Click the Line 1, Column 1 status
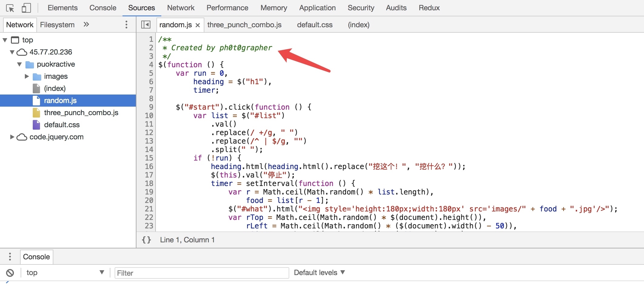The height and width of the screenshot is (289, 644). tap(187, 240)
